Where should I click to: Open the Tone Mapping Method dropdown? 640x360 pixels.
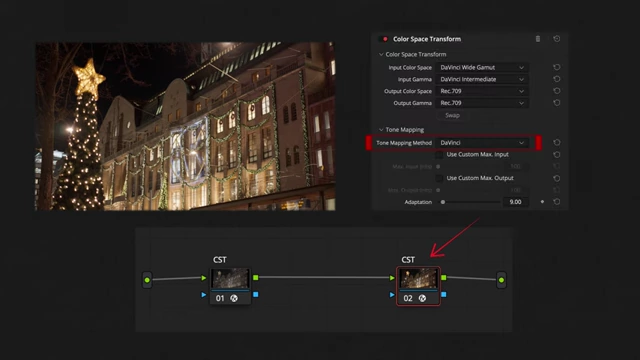pos(482,143)
